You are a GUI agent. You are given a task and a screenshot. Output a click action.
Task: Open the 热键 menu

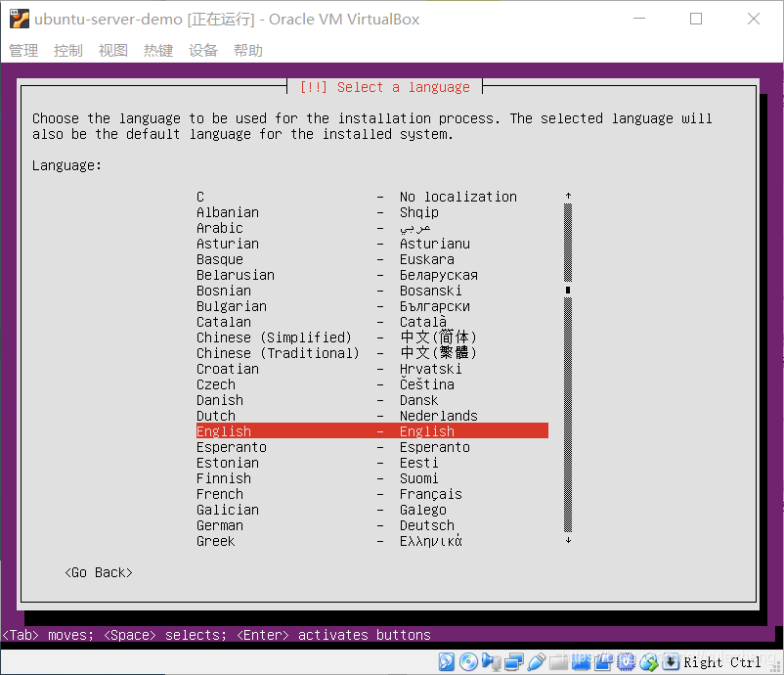pos(158,51)
